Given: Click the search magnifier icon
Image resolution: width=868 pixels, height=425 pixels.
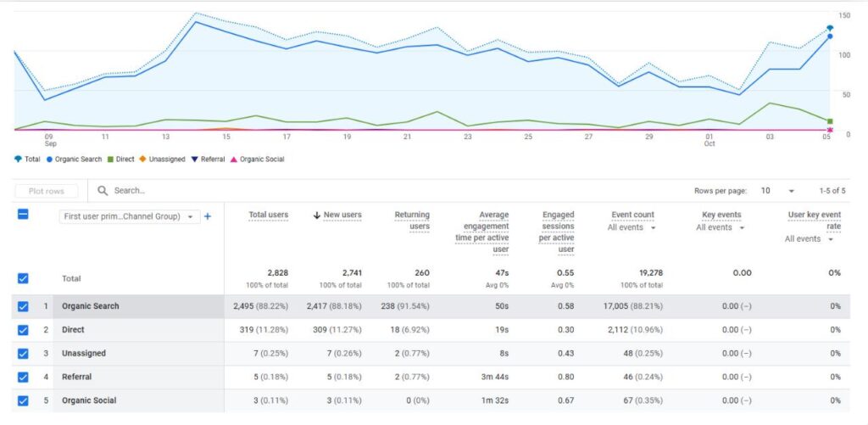Looking at the screenshot, I should 103,191.
